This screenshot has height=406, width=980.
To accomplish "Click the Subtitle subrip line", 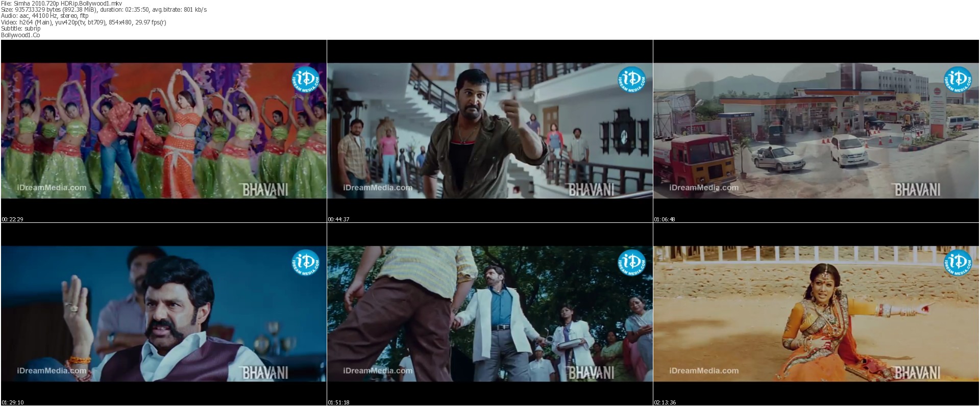I will pyautogui.click(x=20, y=29).
